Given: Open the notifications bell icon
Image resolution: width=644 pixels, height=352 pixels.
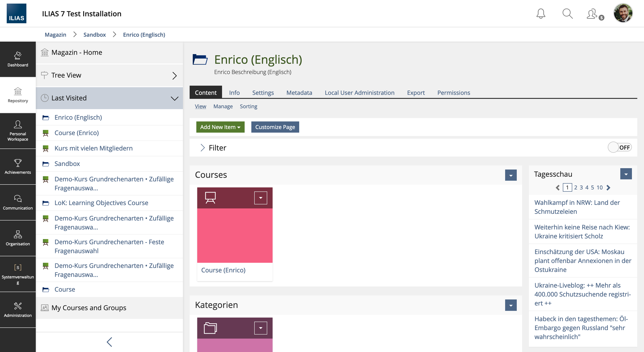Looking at the screenshot, I should [540, 13].
